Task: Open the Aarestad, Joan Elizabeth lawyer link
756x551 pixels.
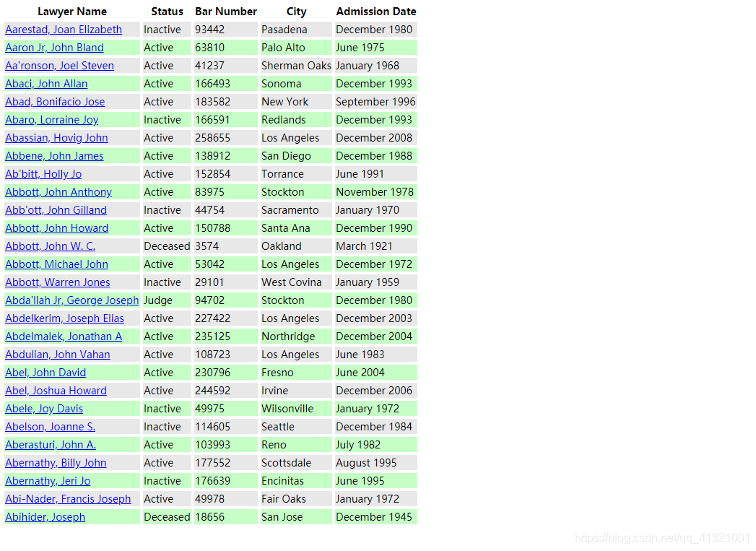Action: click(x=64, y=30)
